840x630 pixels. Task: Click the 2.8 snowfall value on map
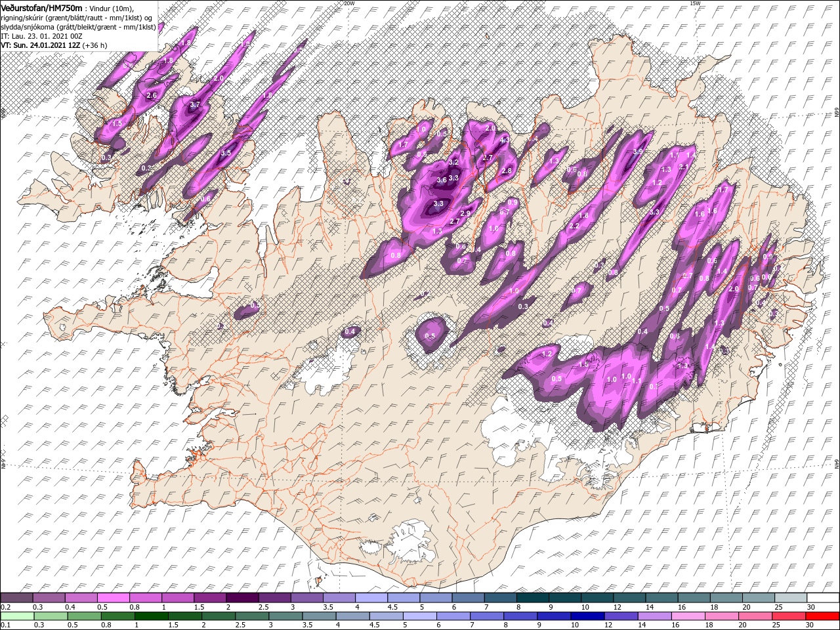(x=506, y=171)
